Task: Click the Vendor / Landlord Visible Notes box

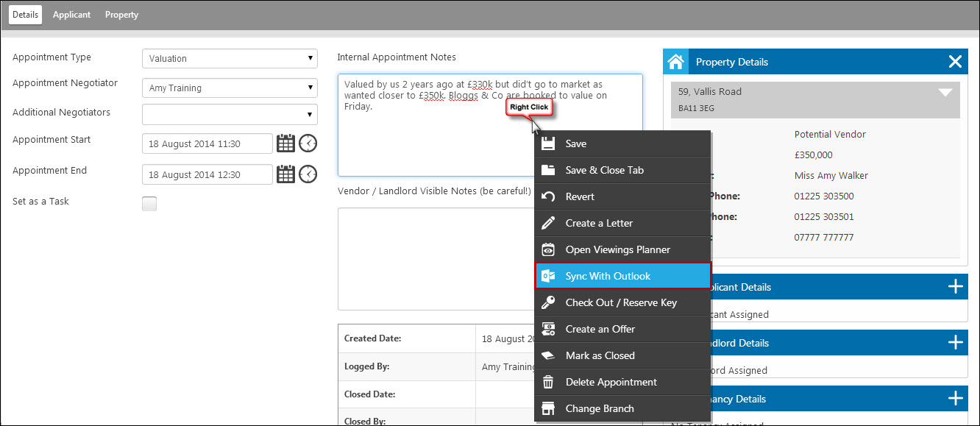Action: coord(434,258)
